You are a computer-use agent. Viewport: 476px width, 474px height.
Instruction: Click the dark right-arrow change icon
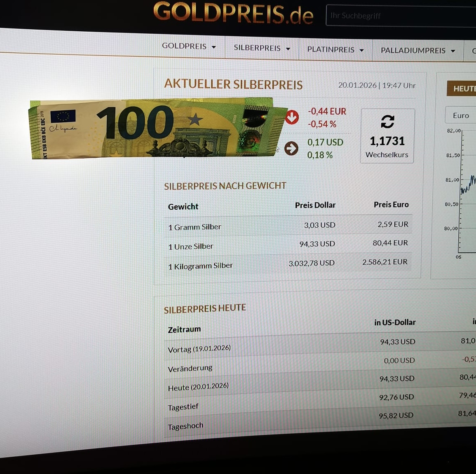point(291,148)
